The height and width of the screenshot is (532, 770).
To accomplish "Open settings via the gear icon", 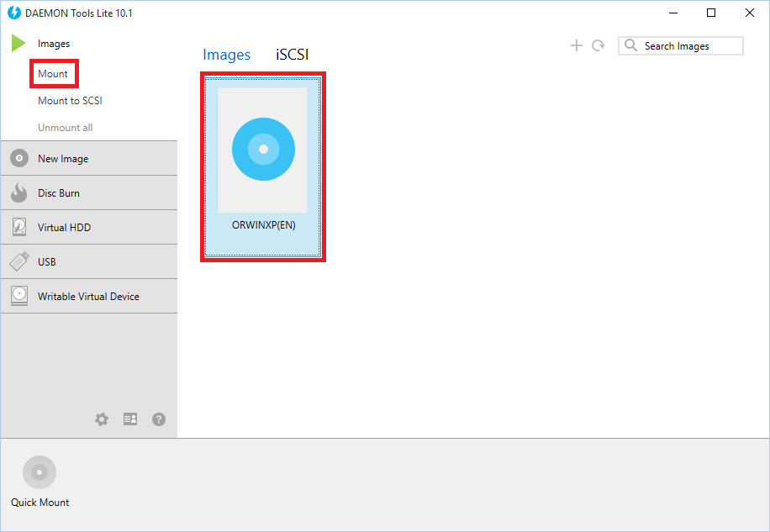I will [x=102, y=419].
